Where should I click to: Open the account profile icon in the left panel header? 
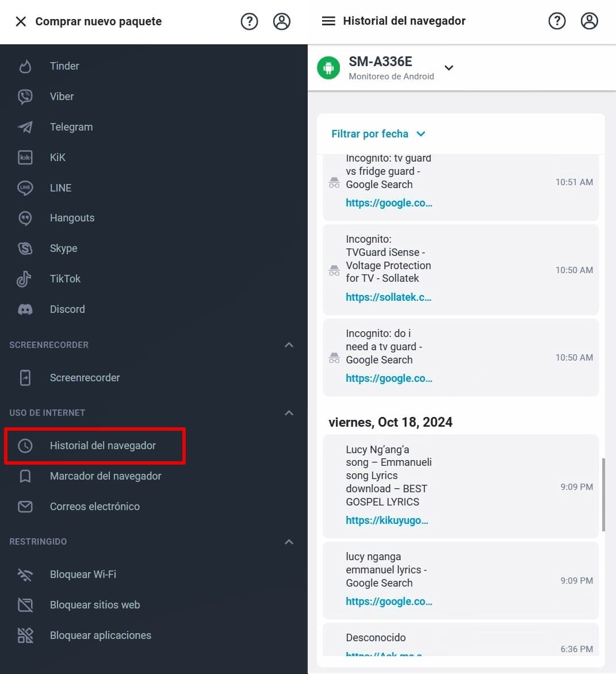pyautogui.click(x=282, y=21)
